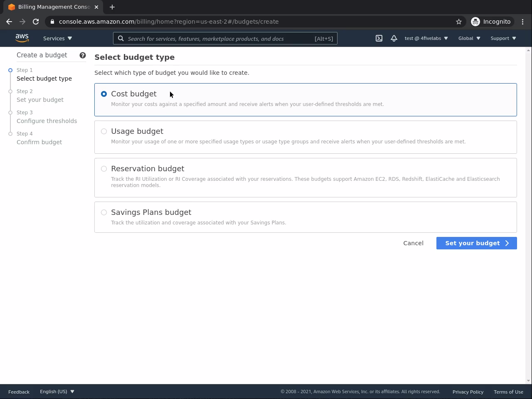Expand the Services dropdown menu
Image resolution: width=532 pixels, height=399 pixels.
tap(58, 38)
